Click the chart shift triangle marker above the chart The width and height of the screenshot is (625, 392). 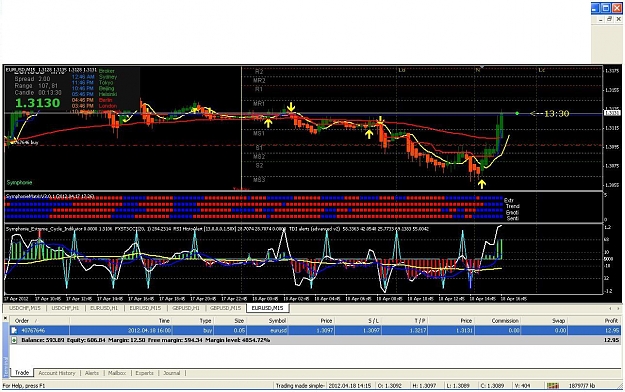tap(481, 67)
